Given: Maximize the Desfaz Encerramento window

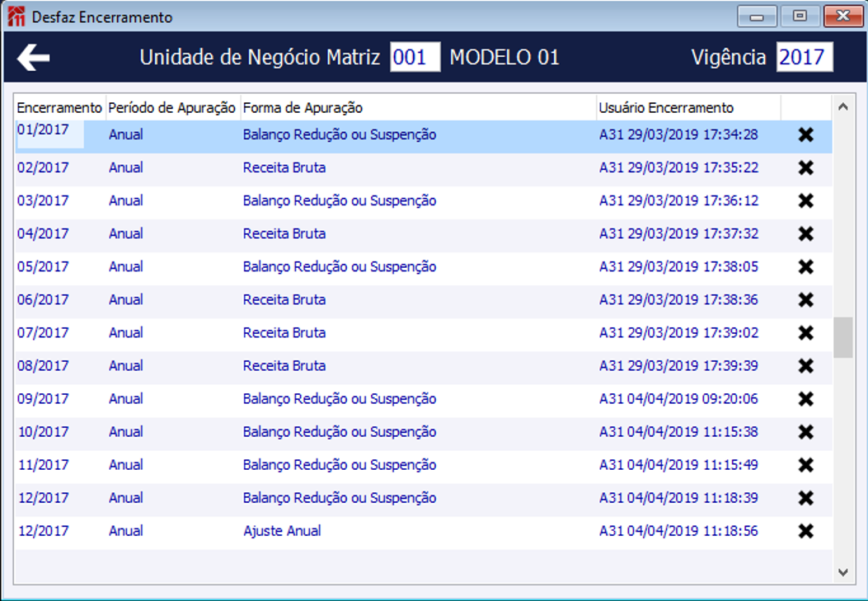Looking at the screenshot, I should [800, 16].
